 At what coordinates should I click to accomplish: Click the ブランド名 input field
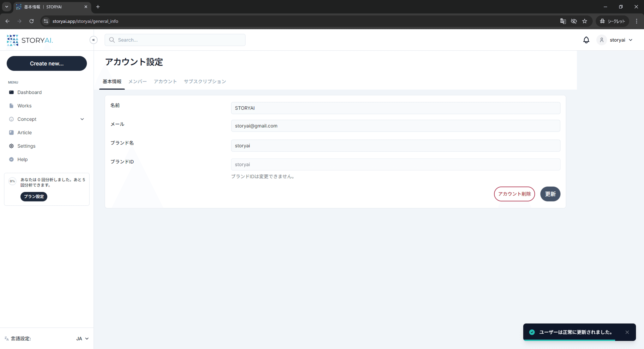[x=395, y=146]
